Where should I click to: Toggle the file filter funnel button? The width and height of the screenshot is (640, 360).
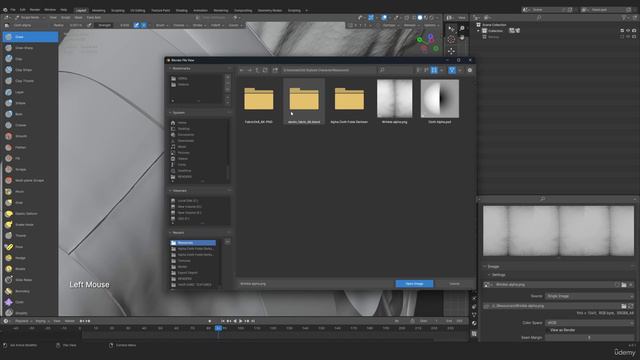click(452, 70)
